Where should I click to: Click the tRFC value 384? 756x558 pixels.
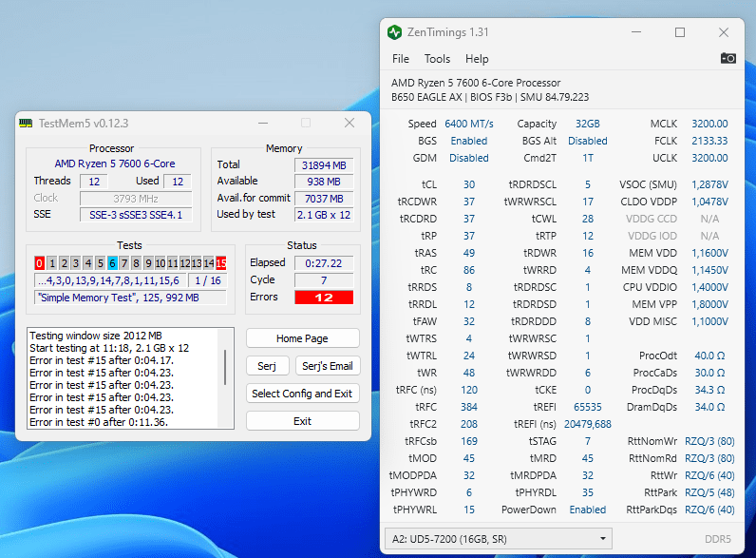pos(469,407)
